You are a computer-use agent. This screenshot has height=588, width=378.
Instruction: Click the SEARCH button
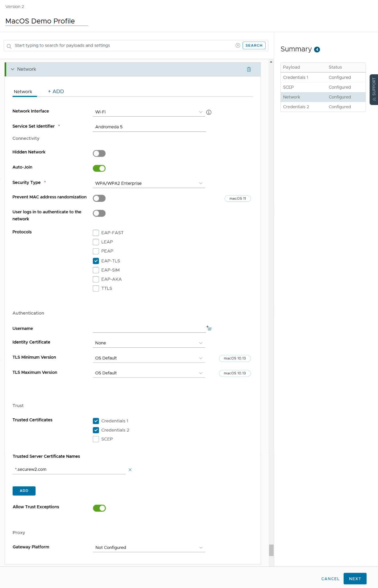[x=254, y=45]
